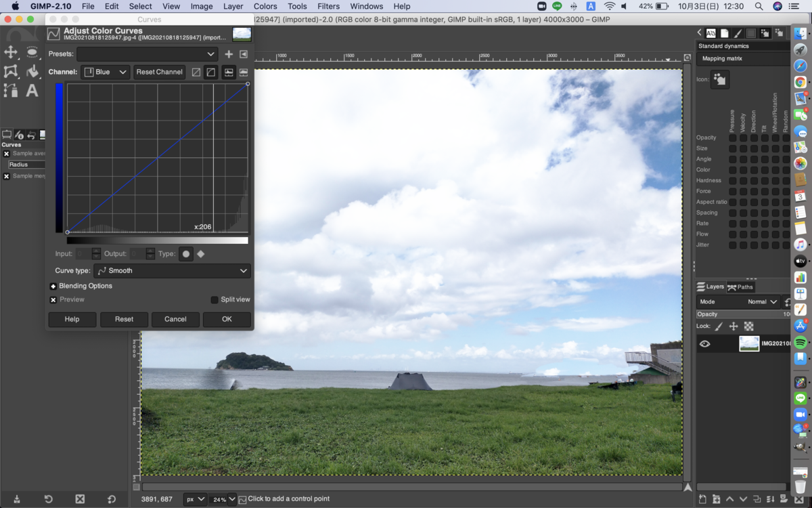The height and width of the screenshot is (508, 812).
Task: Restore tool preset icon at bottom left
Action: 49,499
